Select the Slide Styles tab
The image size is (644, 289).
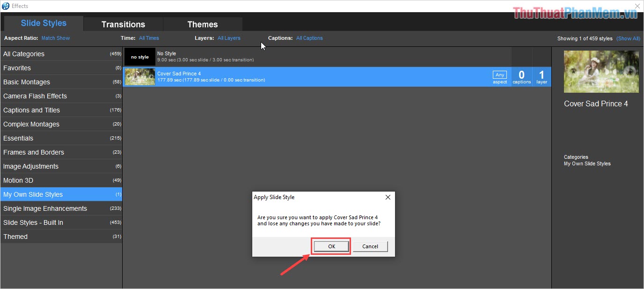point(44,23)
